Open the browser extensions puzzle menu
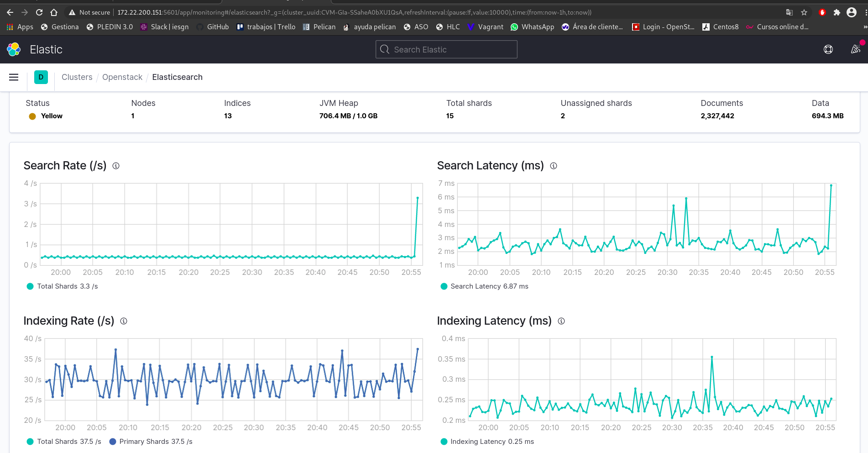This screenshot has width=868, height=453. 837,12
